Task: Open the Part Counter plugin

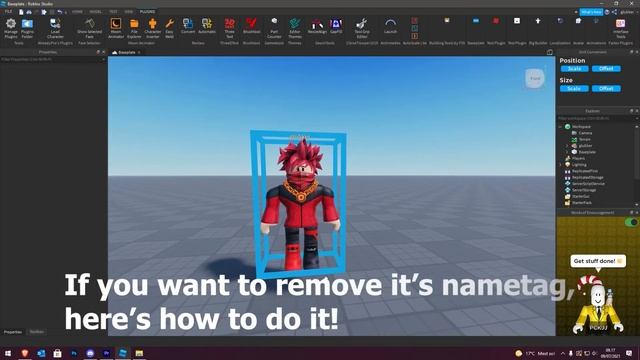Action: coord(274,28)
